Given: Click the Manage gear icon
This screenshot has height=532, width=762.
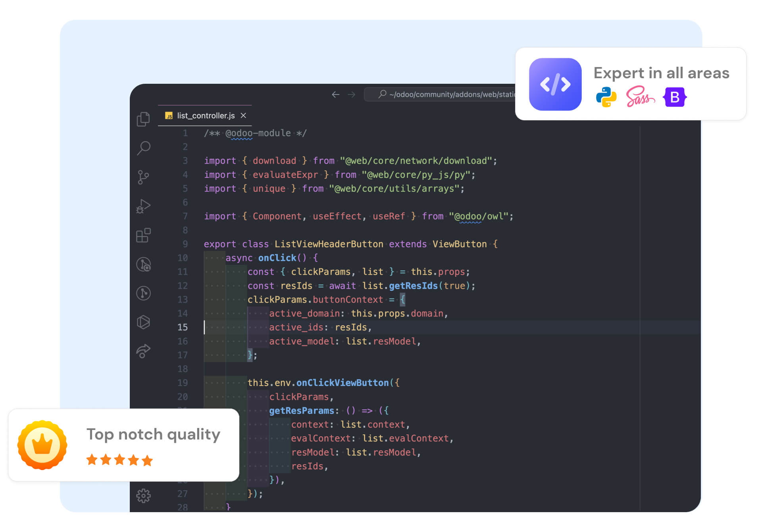Looking at the screenshot, I should (x=143, y=495).
